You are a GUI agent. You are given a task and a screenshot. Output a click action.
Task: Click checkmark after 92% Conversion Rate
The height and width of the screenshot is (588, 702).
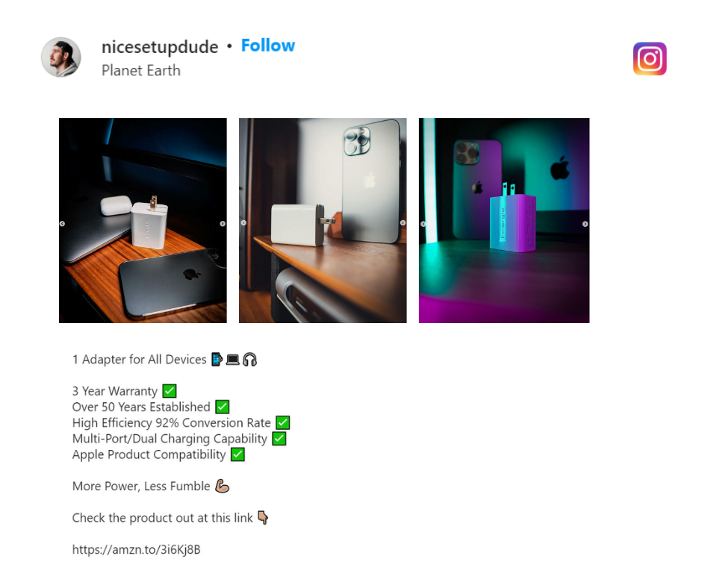[282, 422]
